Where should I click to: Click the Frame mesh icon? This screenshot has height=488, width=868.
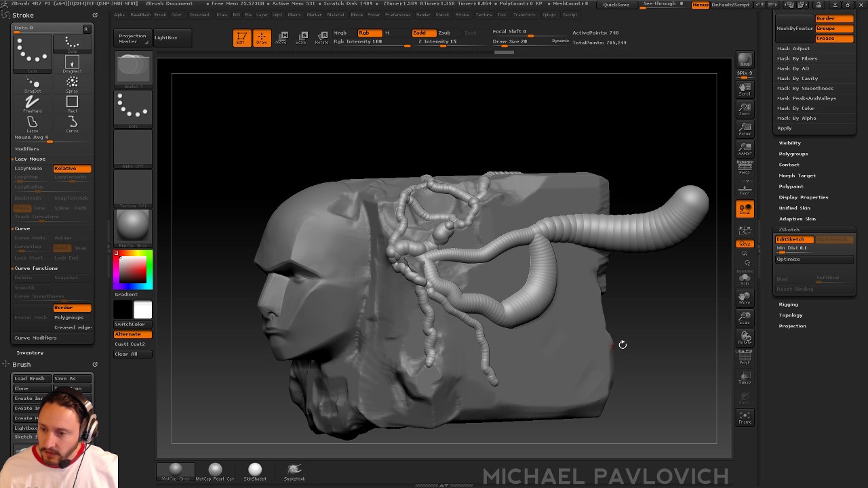745,418
